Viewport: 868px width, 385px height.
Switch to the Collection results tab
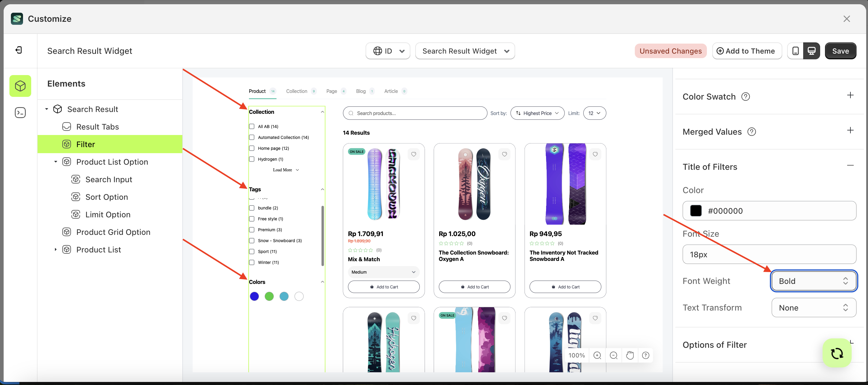[297, 91]
